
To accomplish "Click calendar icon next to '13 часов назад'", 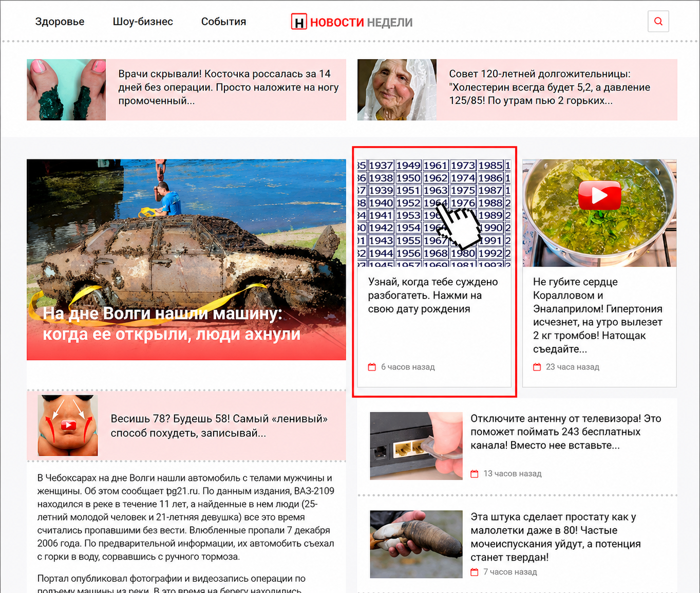I will (x=475, y=474).
